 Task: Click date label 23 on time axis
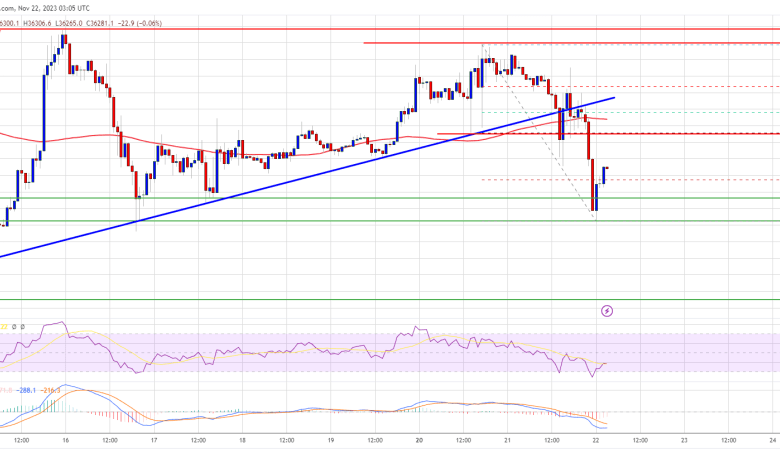coord(684,439)
